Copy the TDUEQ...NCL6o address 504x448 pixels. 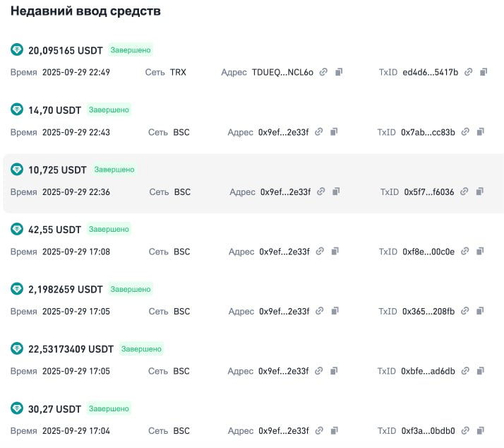pos(339,72)
